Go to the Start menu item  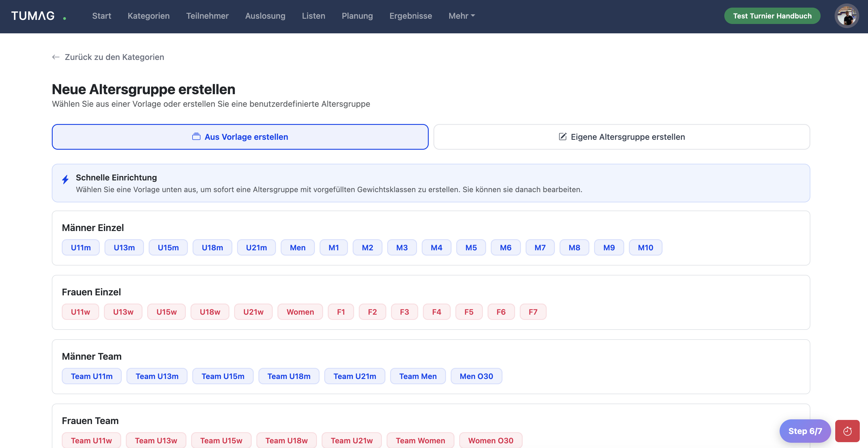point(102,16)
